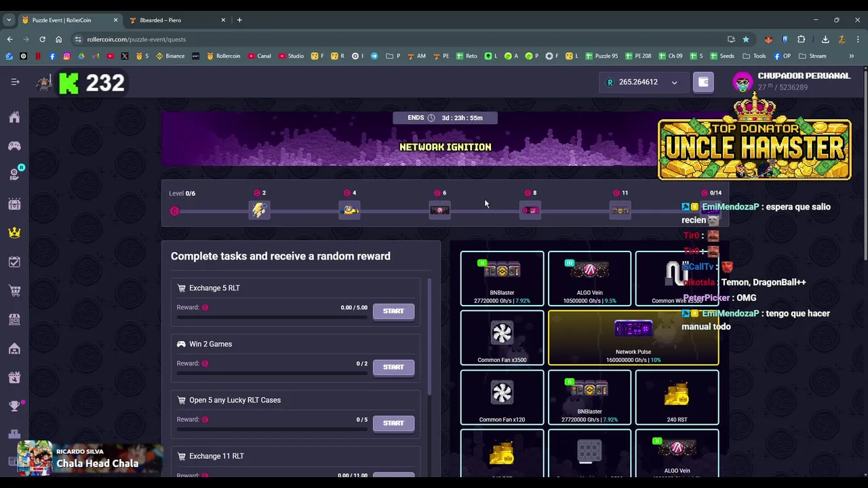868x488 pixels.
Task: Click the wallet icon button
Action: coord(703,82)
